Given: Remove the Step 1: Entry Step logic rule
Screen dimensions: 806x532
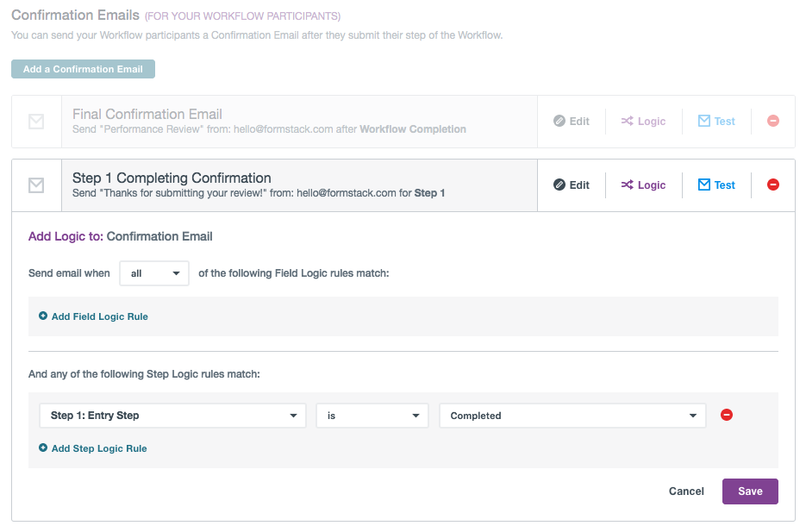Looking at the screenshot, I should (727, 416).
